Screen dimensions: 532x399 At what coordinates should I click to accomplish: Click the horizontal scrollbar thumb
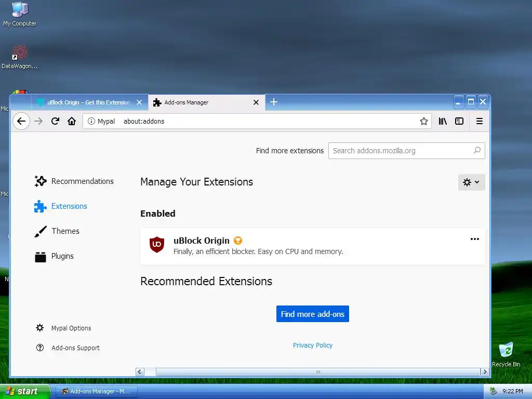(x=318, y=372)
